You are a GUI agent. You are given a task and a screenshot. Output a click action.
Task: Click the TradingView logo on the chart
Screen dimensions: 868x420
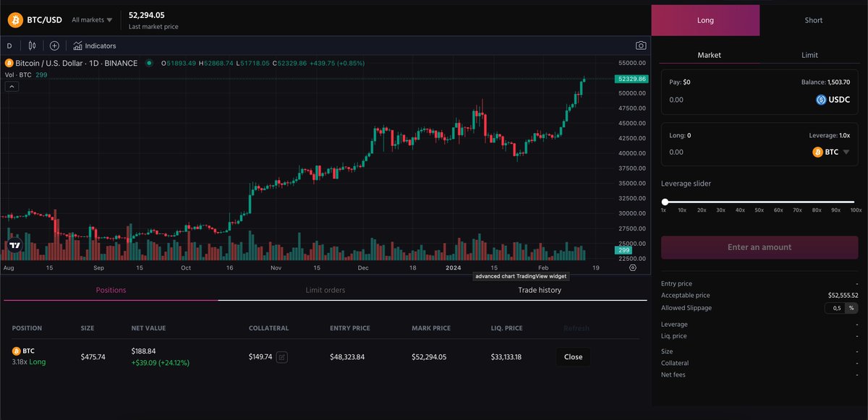pyautogui.click(x=14, y=245)
